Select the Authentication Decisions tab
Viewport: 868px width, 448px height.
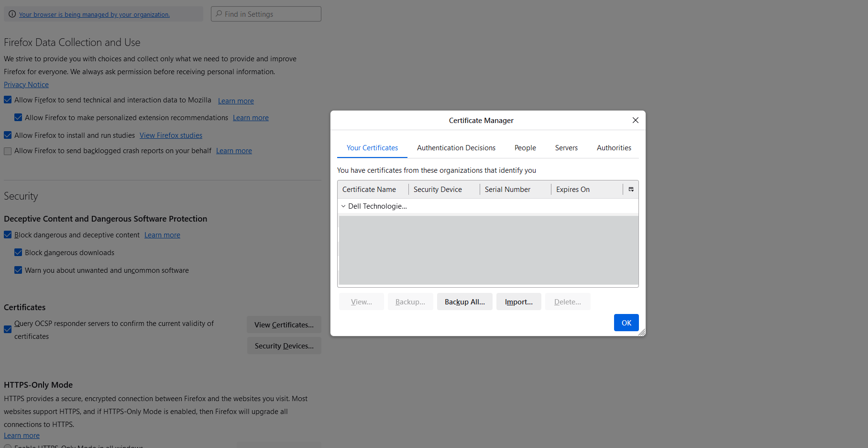456,148
